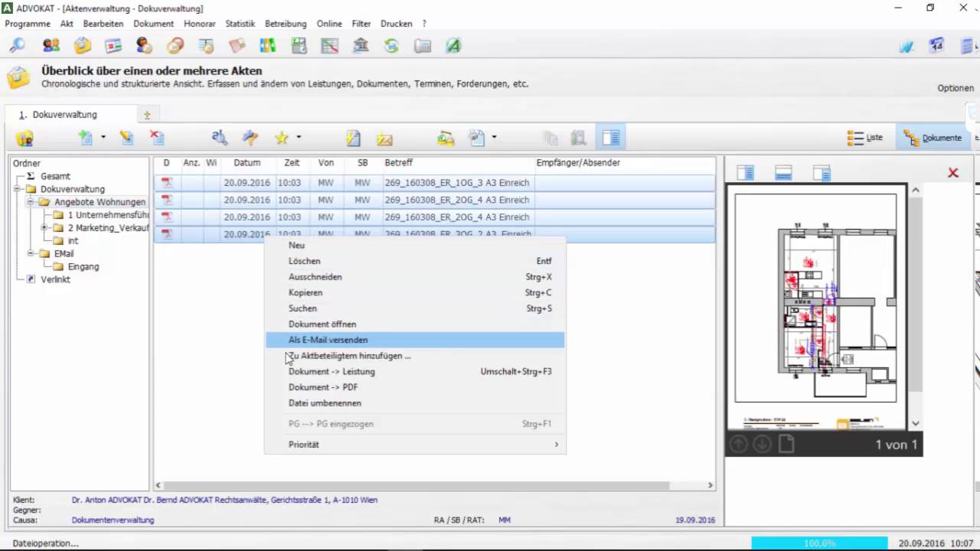Collapse the Angebote Wohnungen tree node
980x551 pixels.
coord(31,202)
